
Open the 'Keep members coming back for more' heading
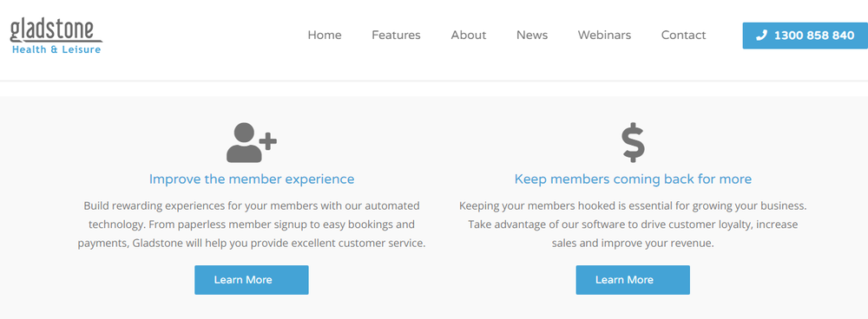(x=633, y=179)
